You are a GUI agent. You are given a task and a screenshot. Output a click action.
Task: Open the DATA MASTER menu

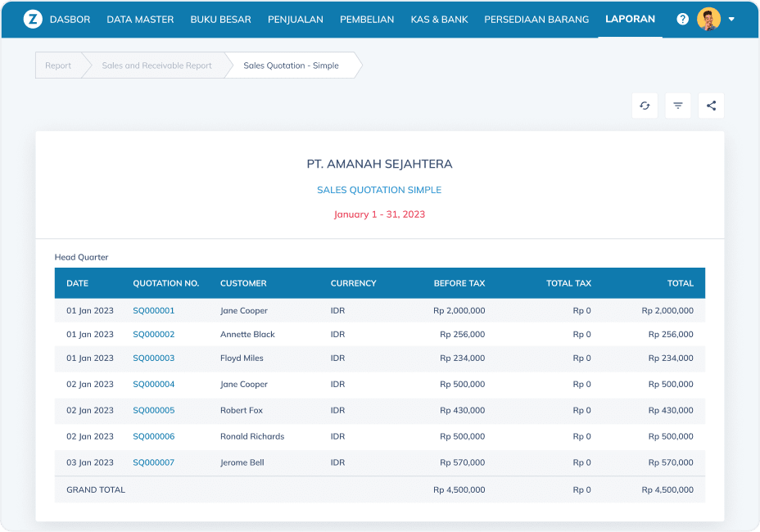[x=140, y=19]
